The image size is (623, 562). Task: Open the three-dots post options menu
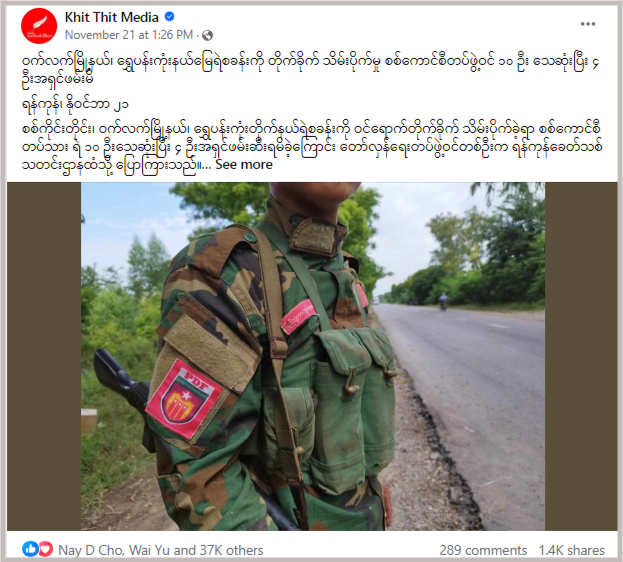pos(588,24)
